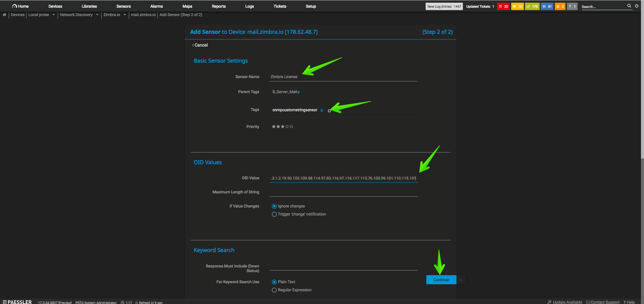The height and width of the screenshot is (304, 644).
Task: Open the gray Unknown sensors counter 1
Action: (x=572, y=6)
